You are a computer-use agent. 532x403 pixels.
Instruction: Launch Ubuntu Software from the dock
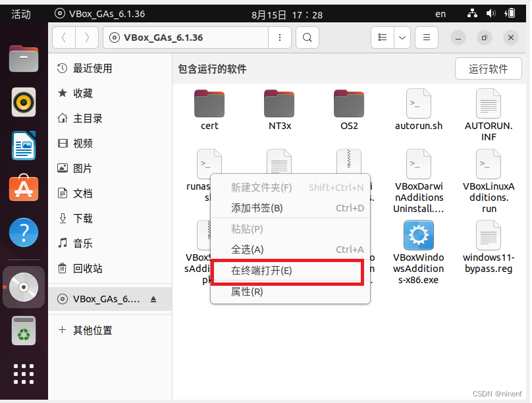[24, 188]
